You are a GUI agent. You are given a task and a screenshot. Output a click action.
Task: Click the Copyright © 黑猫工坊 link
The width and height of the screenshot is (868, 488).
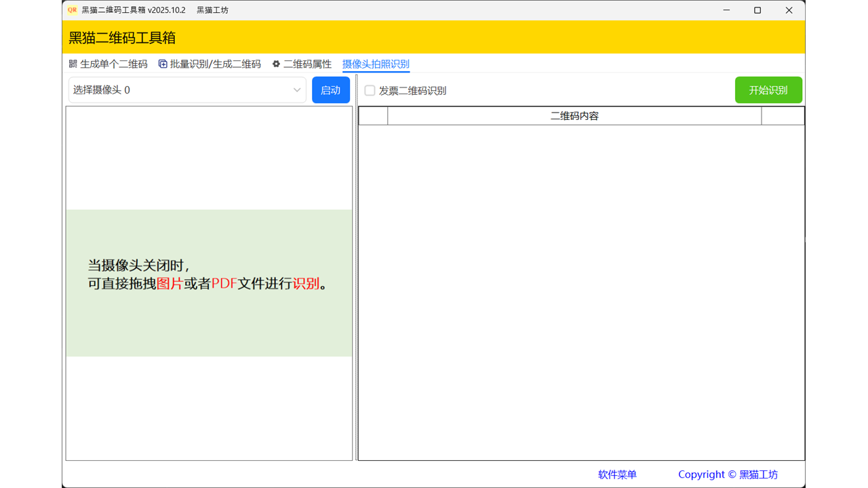click(x=728, y=474)
